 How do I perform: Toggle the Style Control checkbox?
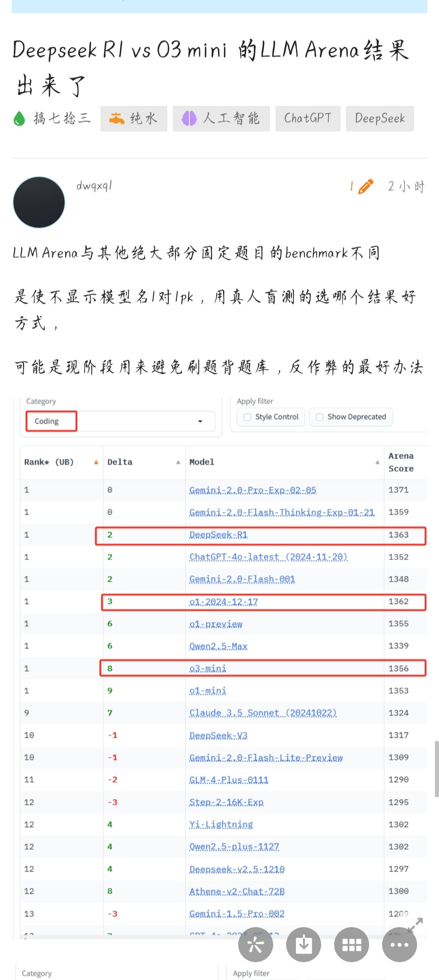tap(247, 417)
